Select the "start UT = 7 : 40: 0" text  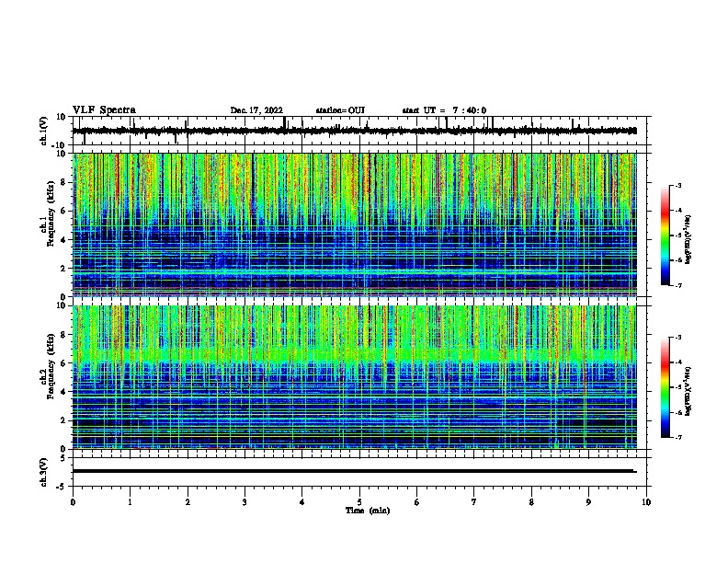[x=444, y=110]
